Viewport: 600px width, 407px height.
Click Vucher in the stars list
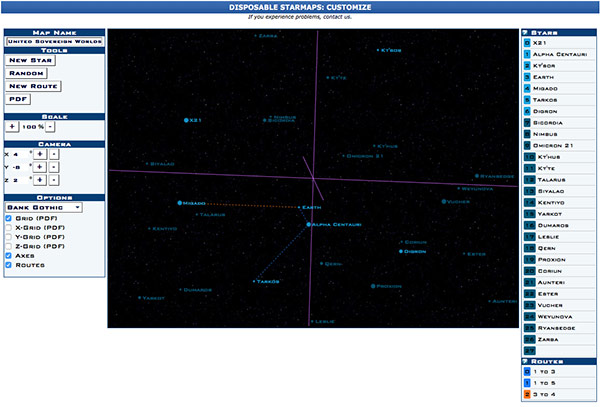(x=550, y=305)
